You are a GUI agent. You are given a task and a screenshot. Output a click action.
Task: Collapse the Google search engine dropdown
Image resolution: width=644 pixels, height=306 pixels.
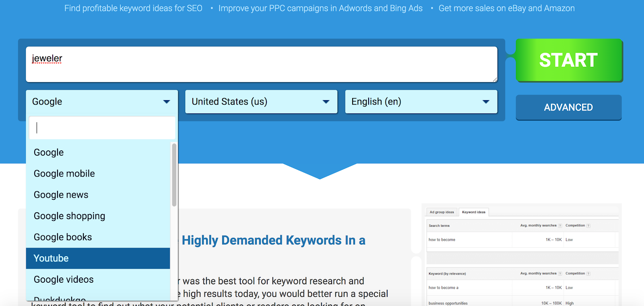point(102,102)
